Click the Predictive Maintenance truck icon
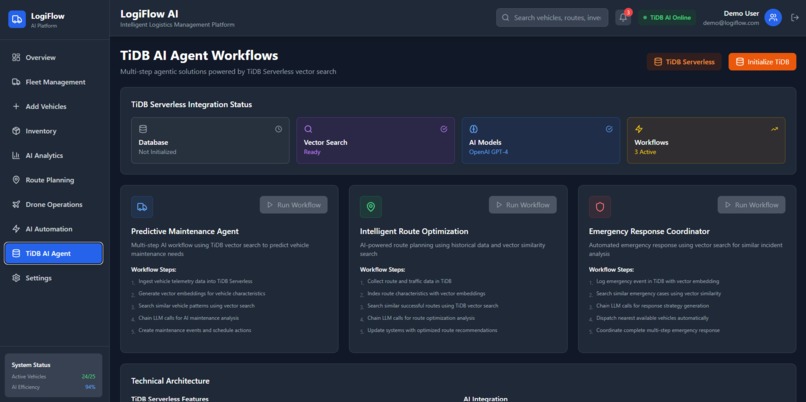Image resolution: width=806 pixels, height=402 pixels. pos(142,207)
